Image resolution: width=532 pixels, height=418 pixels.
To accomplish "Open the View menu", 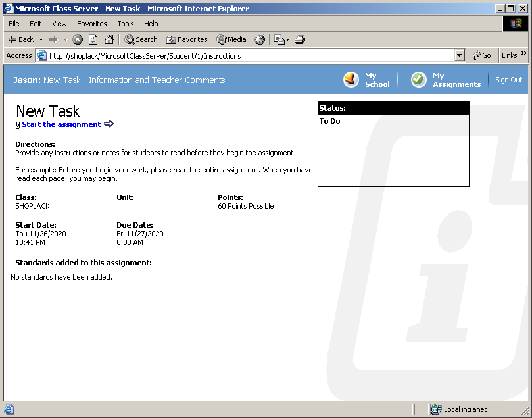I will pyautogui.click(x=59, y=24).
